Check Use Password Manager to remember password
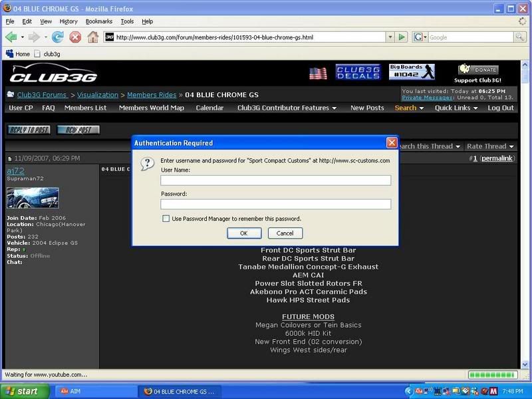Screen dimensions: 532x399 point(166,219)
